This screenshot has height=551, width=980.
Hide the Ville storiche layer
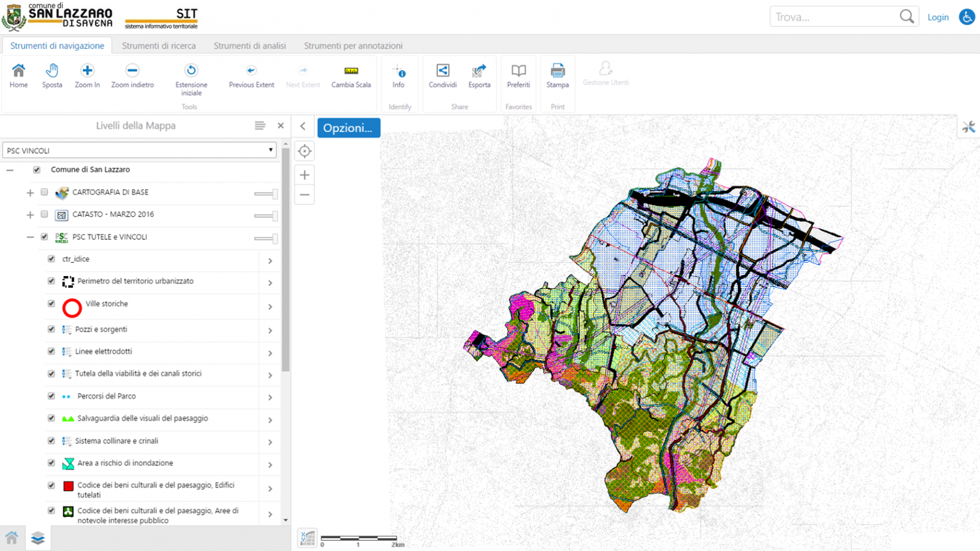coord(52,304)
